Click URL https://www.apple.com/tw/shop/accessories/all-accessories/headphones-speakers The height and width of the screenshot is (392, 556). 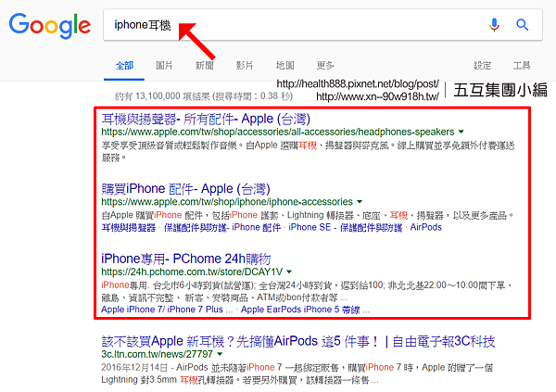[278, 132]
